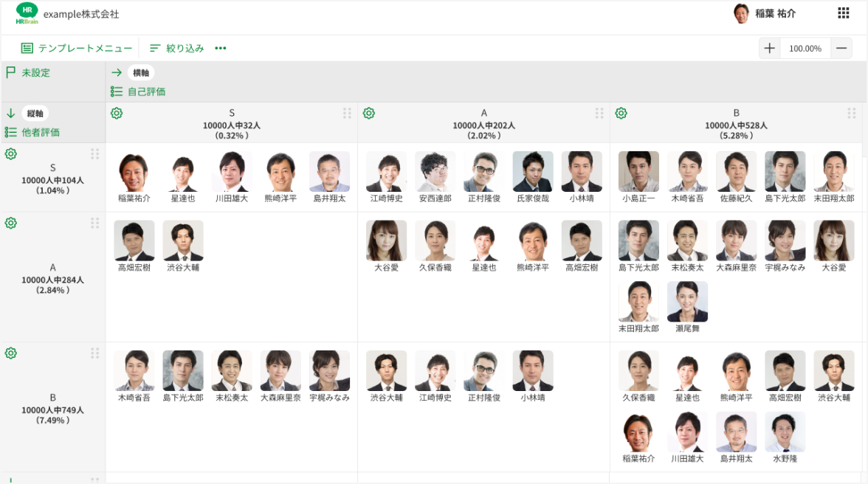The image size is (868, 484).
Task: Click the drag handle of column S
Action: coord(347,114)
